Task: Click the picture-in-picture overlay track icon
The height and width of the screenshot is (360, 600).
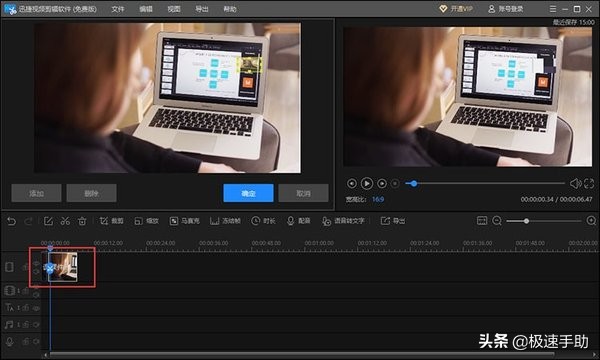Action: coord(10,291)
